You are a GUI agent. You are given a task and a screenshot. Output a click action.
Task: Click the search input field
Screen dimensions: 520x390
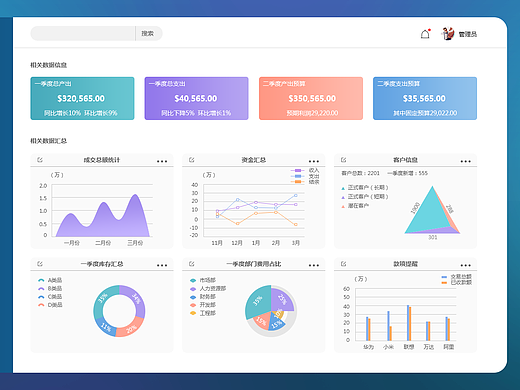(x=83, y=33)
